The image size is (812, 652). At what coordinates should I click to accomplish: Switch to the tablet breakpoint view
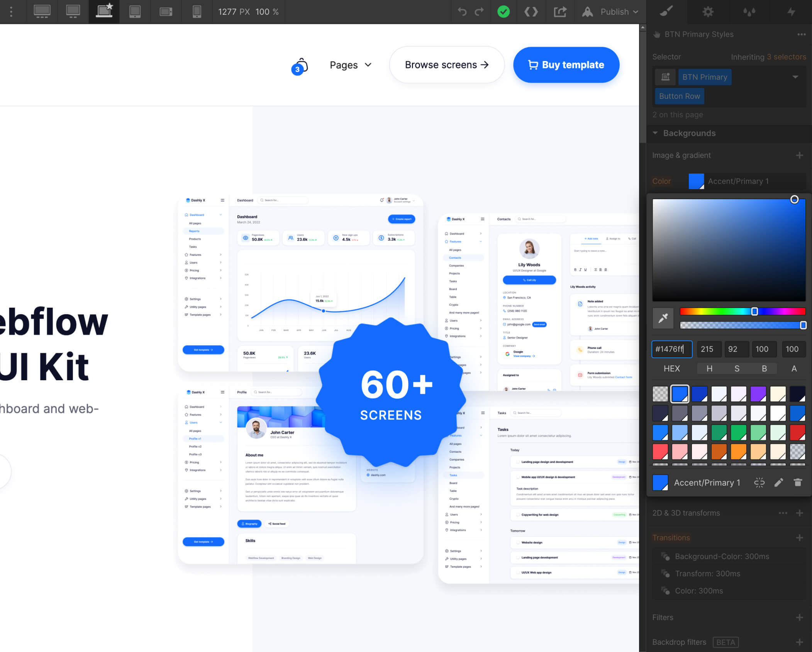135,12
